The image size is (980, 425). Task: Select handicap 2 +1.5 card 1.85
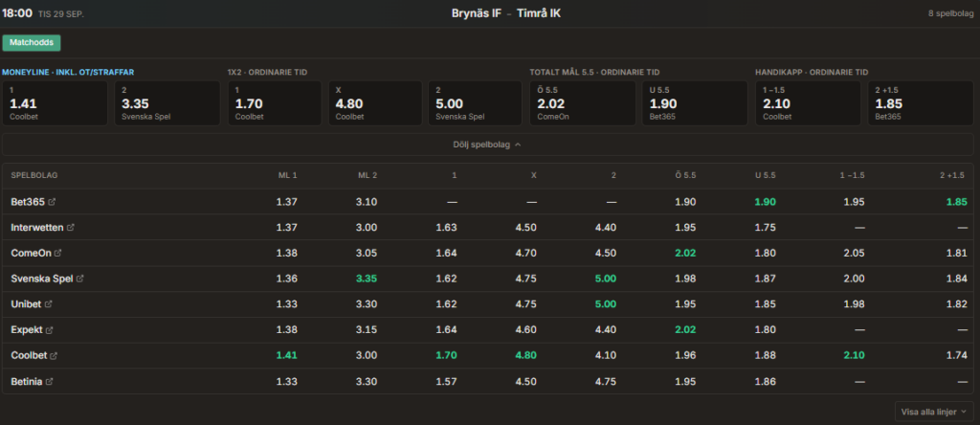pos(921,103)
